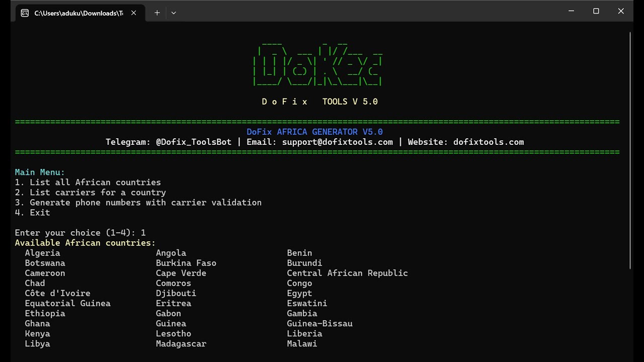Open the new tab profile dropdown
The image size is (644, 362).
coord(174,13)
